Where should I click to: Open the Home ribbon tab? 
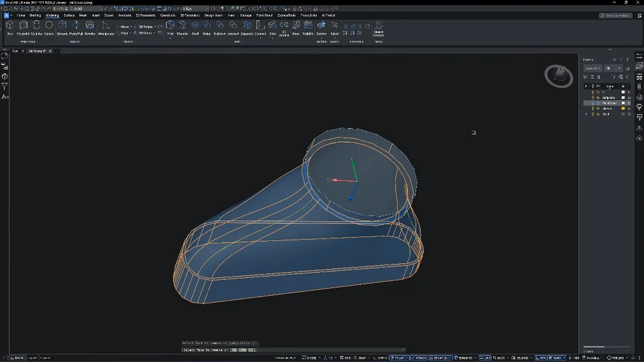coord(21,15)
